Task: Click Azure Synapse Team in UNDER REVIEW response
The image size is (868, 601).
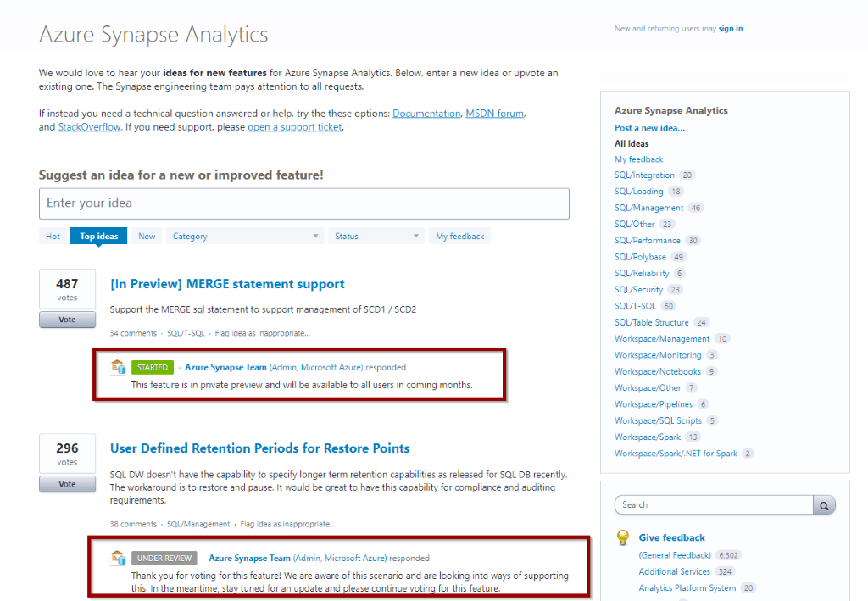Action: pyautogui.click(x=249, y=559)
